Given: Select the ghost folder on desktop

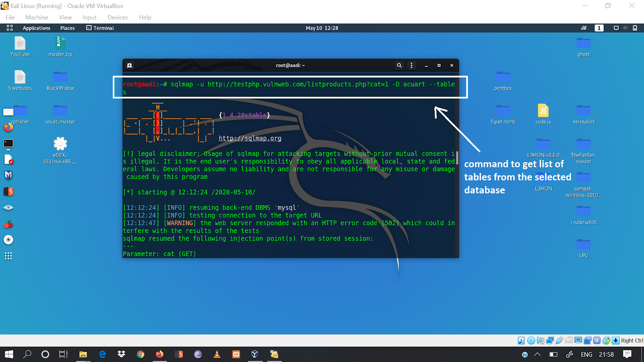Looking at the screenshot, I should click(584, 47).
